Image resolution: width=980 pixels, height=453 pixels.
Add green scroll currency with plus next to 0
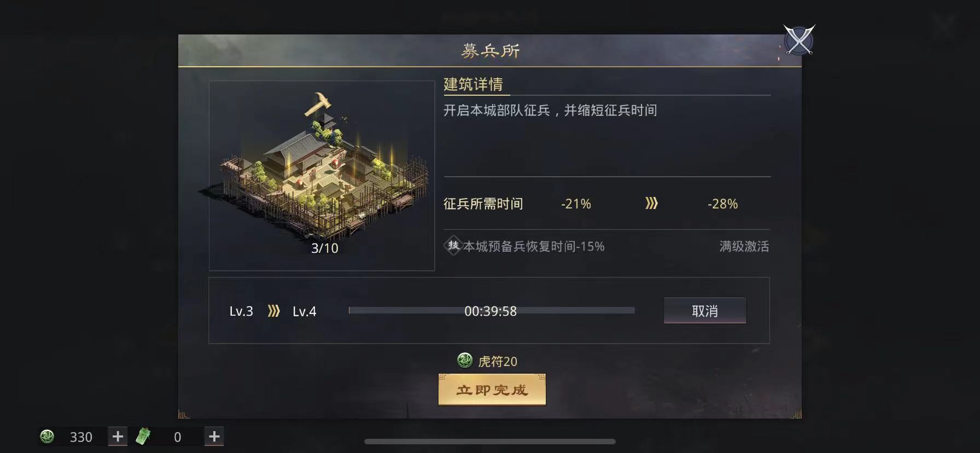tap(214, 436)
